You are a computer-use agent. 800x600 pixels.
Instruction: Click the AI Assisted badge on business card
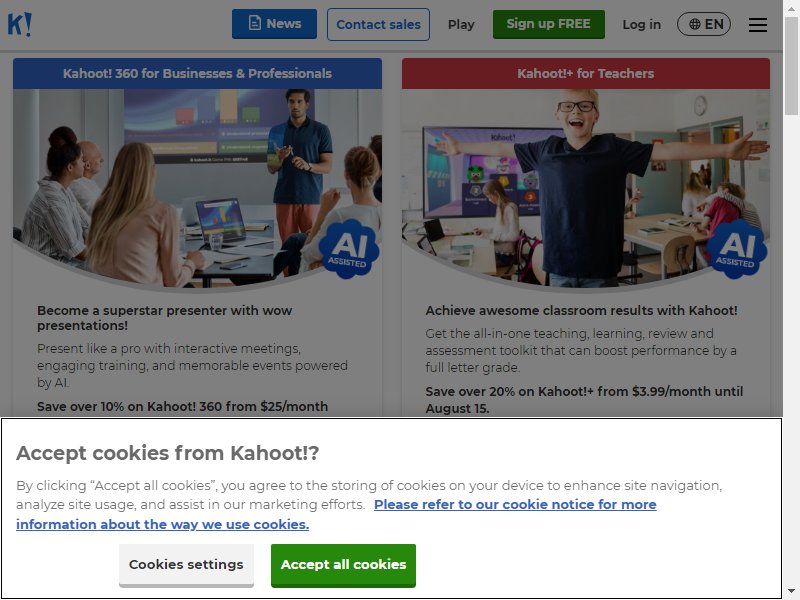(x=349, y=249)
